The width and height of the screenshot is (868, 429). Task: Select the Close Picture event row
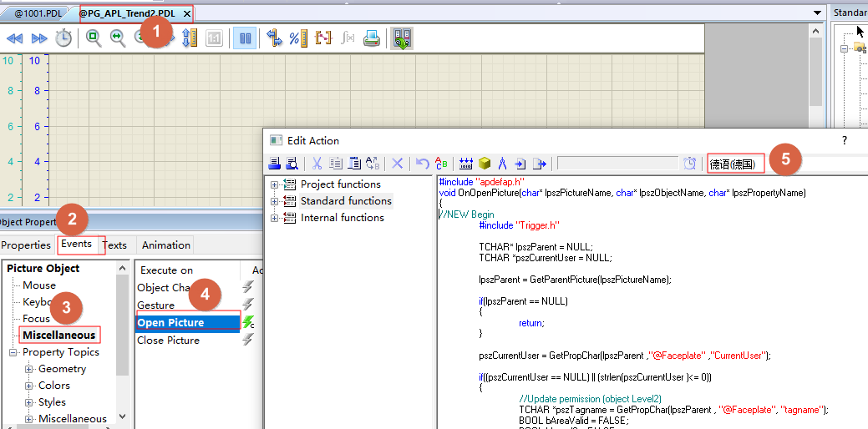(x=168, y=341)
